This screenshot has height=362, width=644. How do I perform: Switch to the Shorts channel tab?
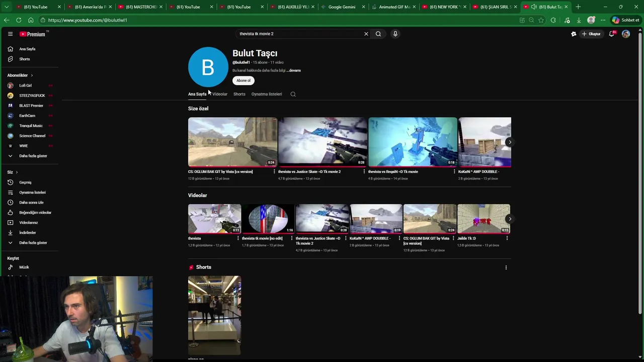(x=239, y=94)
